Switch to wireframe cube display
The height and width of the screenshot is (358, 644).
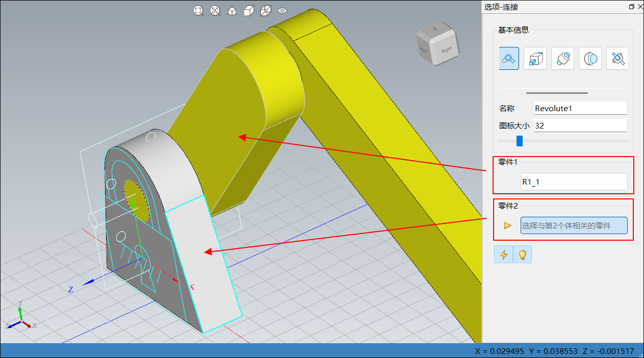click(x=266, y=11)
